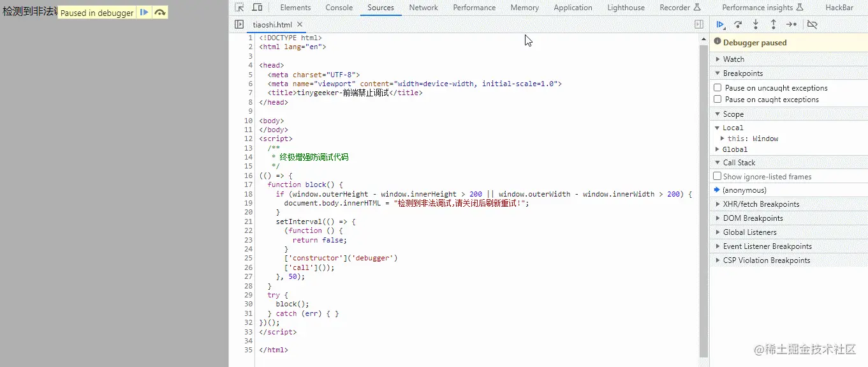
Task: Click line number 25 gutter
Action: point(249,258)
